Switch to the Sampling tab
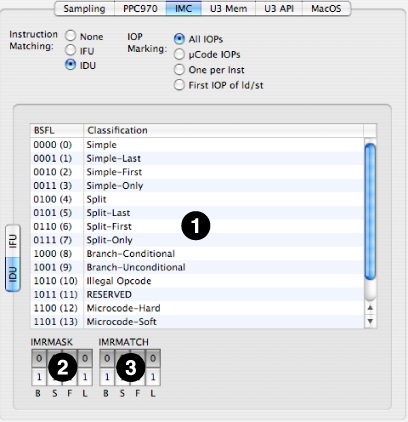 [84, 8]
